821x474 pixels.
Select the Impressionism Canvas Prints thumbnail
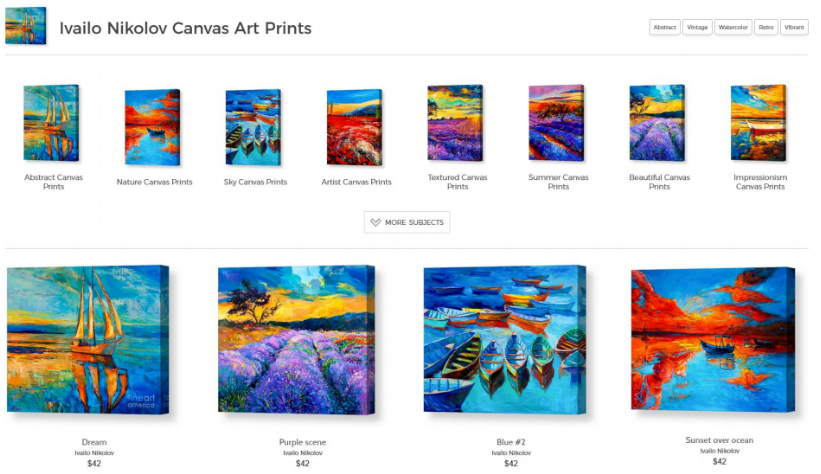[758, 123]
